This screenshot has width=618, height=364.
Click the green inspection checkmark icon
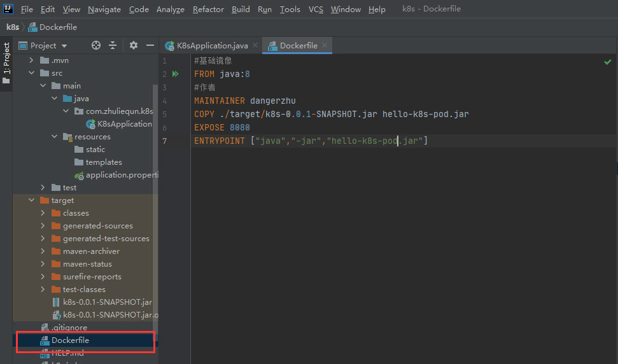(607, 62)
